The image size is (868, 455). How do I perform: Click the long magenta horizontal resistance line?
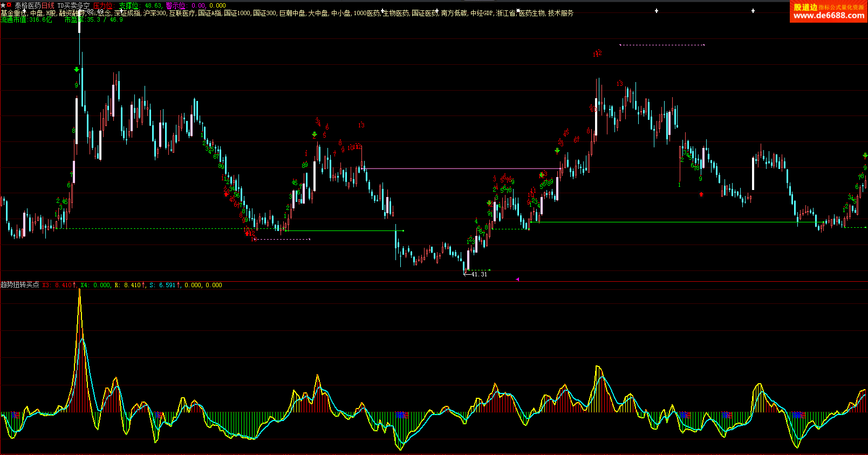pyautogui.click(x=459, y=169)
